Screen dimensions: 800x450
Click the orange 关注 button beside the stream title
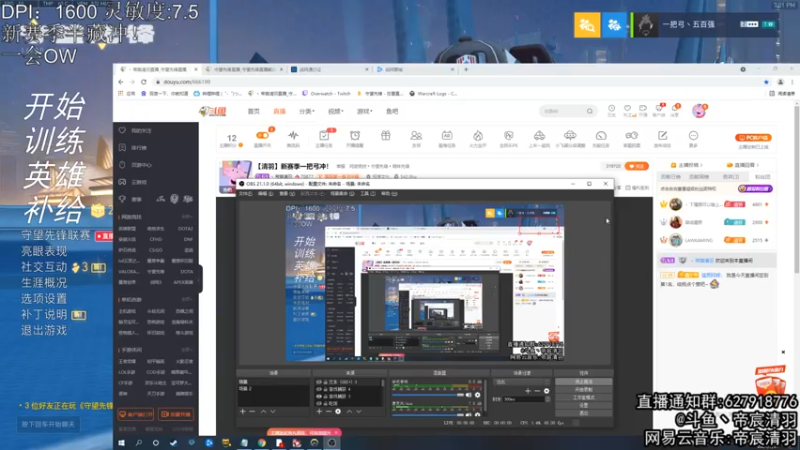tap(637, 166)
